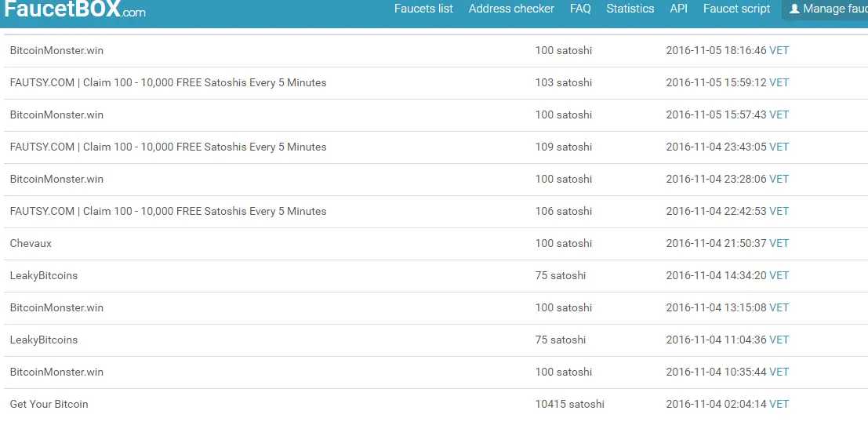
Task: Open Faucet script page
Action: click(736, 9)
